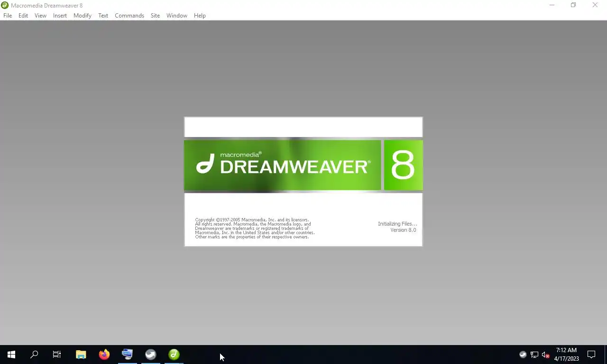Open the notification center icon
Viewport: 607px width, 364px height.
[591, 355]
